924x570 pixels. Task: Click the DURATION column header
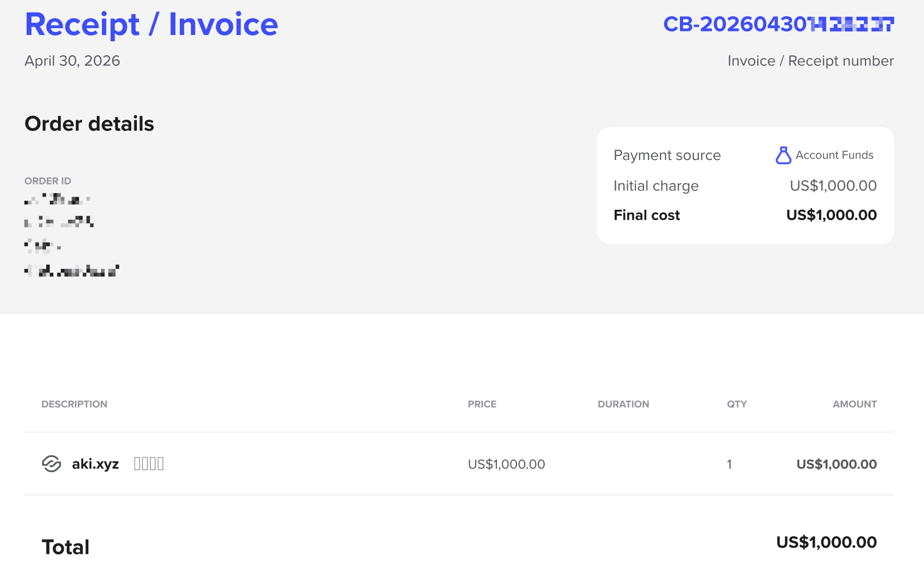coord(623,404)
